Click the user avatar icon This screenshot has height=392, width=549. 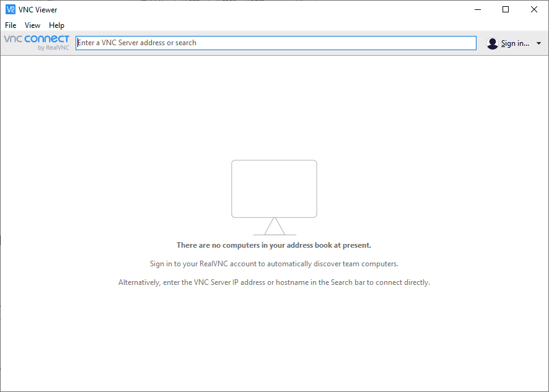(492, 43)
